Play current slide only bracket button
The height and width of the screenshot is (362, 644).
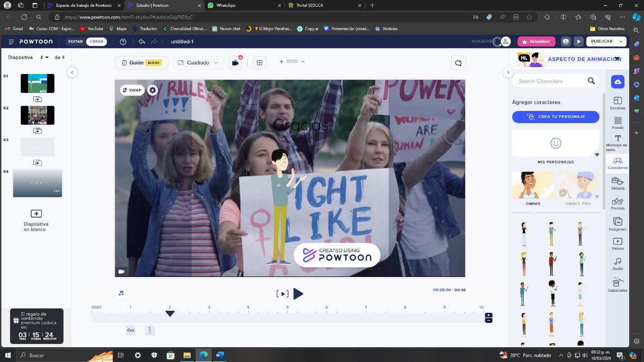click(x=282, y=294)
